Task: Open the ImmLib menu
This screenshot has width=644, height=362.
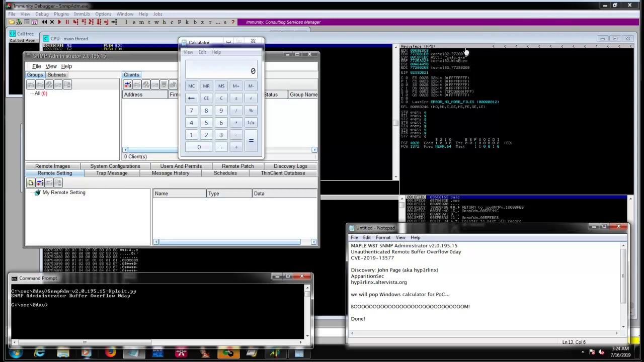Action: coord(82,14)
